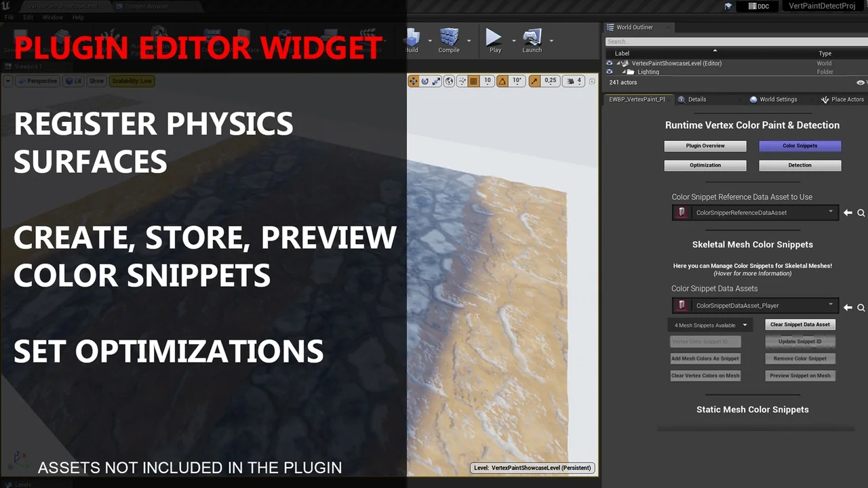Select the Rotate transform tool

[425, 81]
